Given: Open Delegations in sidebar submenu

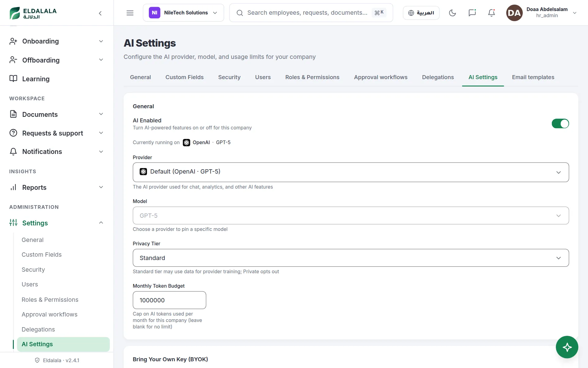Looking at the screenshot, I should [x=38, y=329].
